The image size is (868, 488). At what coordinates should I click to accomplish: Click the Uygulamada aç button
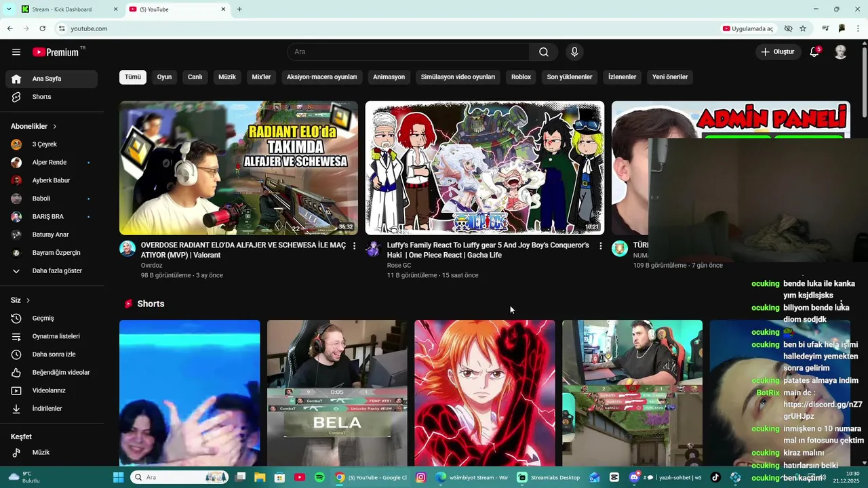[x=748, y=28]
